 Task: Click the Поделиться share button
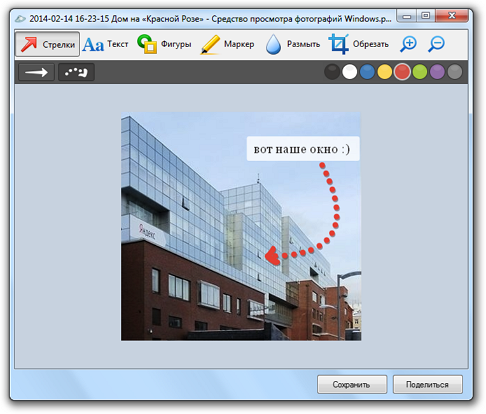428,384
